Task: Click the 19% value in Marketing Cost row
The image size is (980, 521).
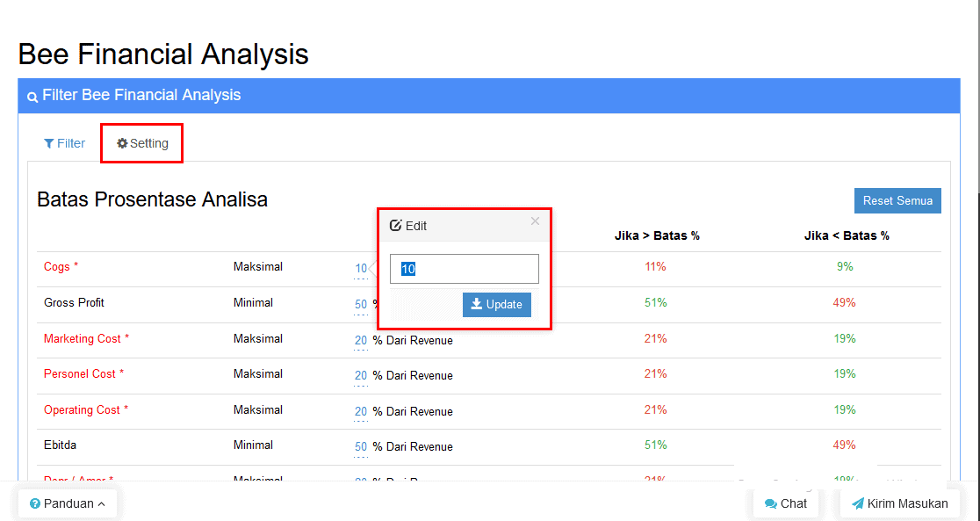Action: click(x=845, y=338)
